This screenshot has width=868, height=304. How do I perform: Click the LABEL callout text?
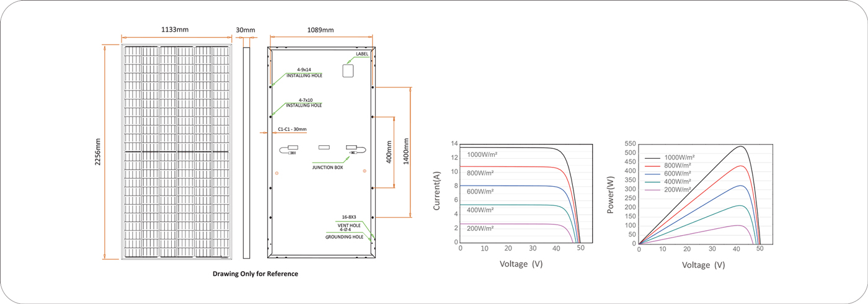(362, 54)
